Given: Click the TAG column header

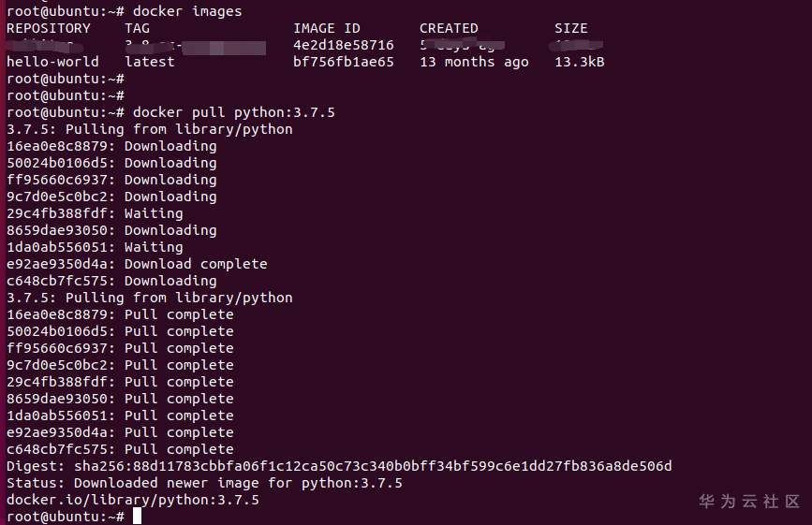Looking at the screenshot, I should [137, 28].
